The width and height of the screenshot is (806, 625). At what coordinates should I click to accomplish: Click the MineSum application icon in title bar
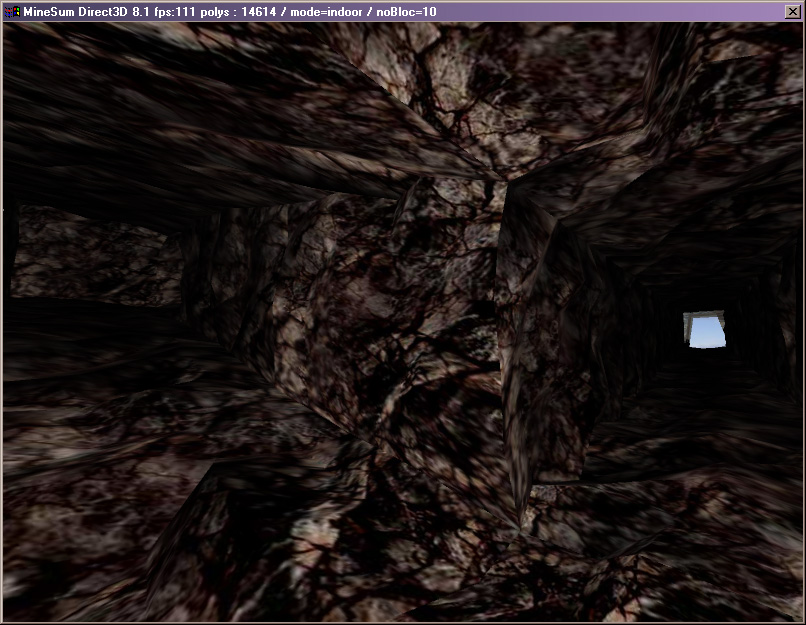pyautogui.click(x=13, y=11)
